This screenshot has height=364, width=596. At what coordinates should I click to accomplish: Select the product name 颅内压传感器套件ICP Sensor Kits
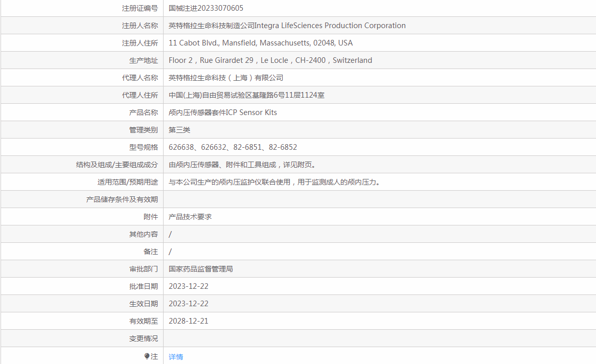223,112
